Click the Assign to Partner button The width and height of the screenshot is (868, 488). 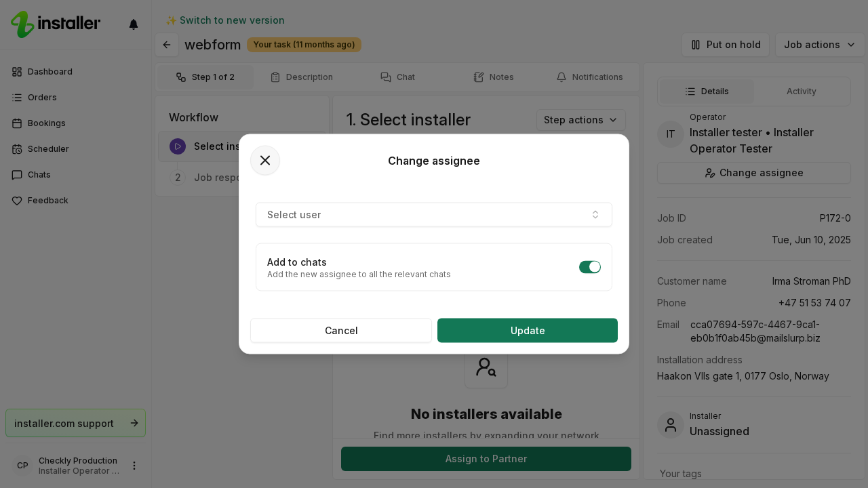pyautogui.click(x=486, y=459)
